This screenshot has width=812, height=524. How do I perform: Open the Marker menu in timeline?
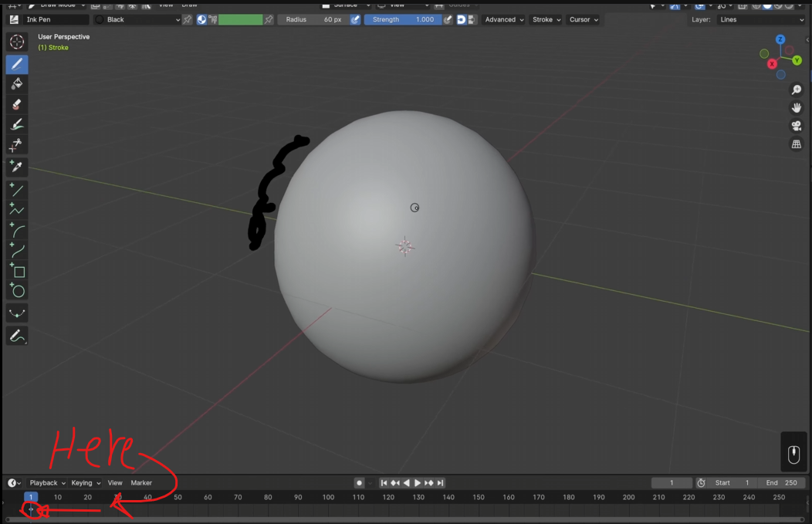tap(140, 482)
